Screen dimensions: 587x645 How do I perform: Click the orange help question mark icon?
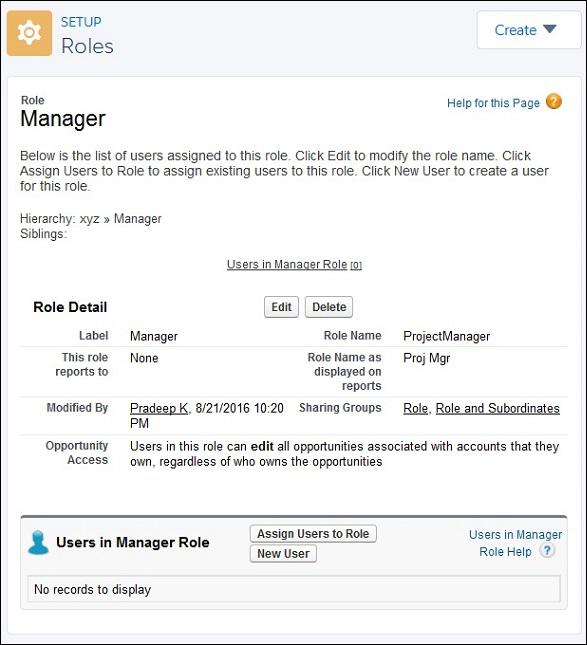coord(554,102)
